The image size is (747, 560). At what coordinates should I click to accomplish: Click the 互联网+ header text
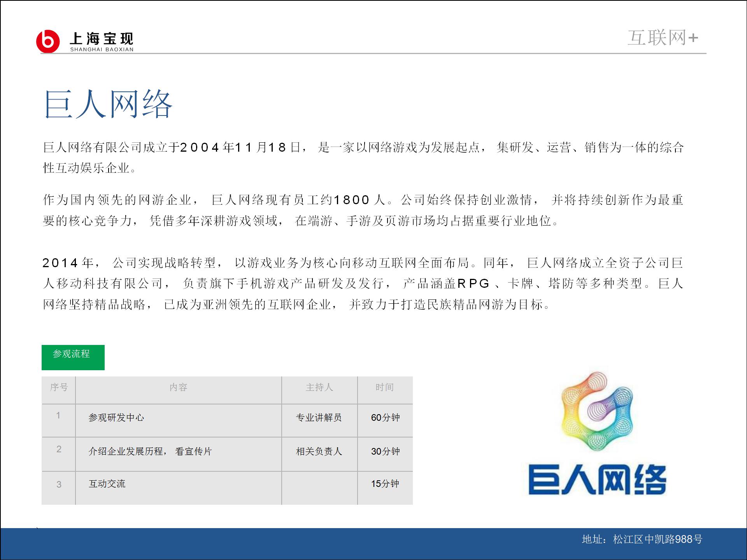point(663,38)
